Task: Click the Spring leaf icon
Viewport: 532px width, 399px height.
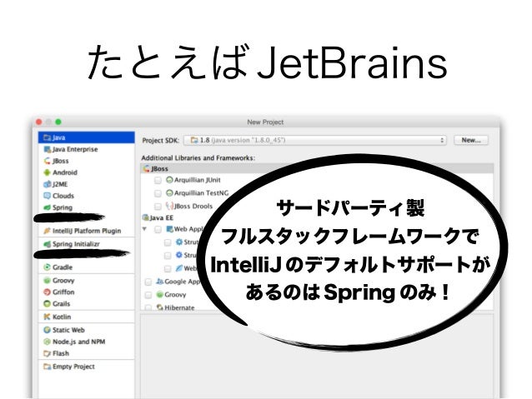Action: pyautogui.click(x=48, y=207)
